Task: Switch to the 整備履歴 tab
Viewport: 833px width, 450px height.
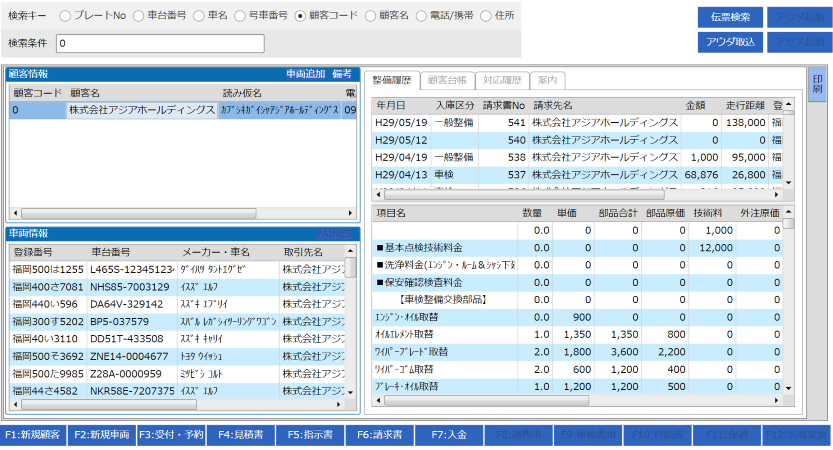Action: tap(392, 80)
